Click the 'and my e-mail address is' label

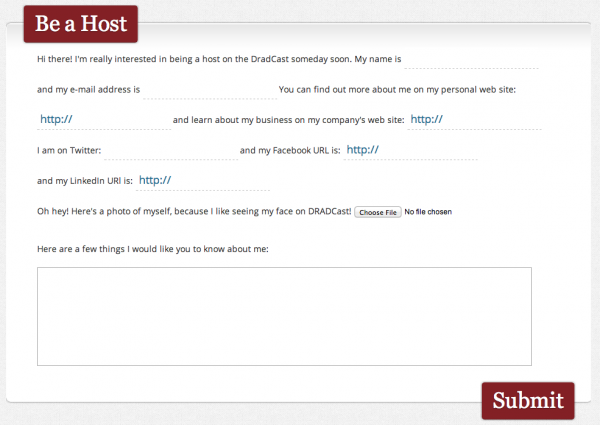point(88,90)
